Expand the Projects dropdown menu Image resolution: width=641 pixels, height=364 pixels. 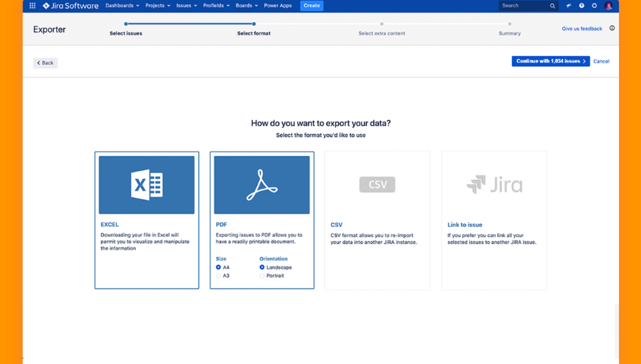click(x=158, y=6)
